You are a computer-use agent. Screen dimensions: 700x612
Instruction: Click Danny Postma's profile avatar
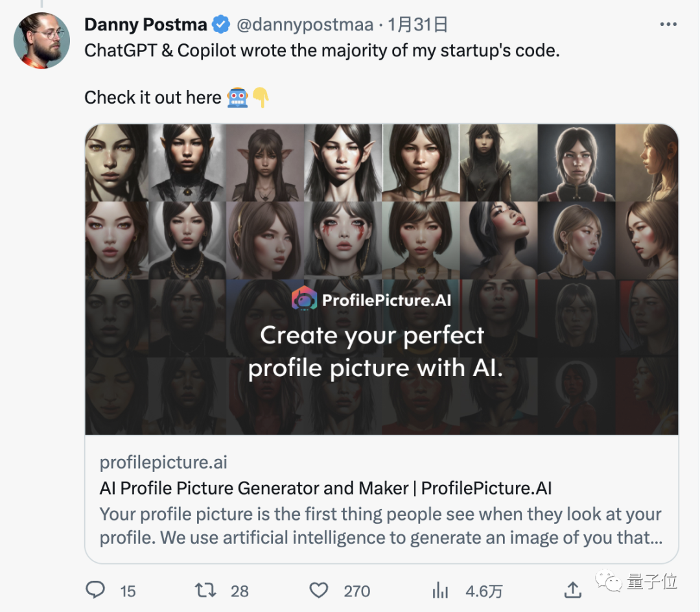pos(41,40)
